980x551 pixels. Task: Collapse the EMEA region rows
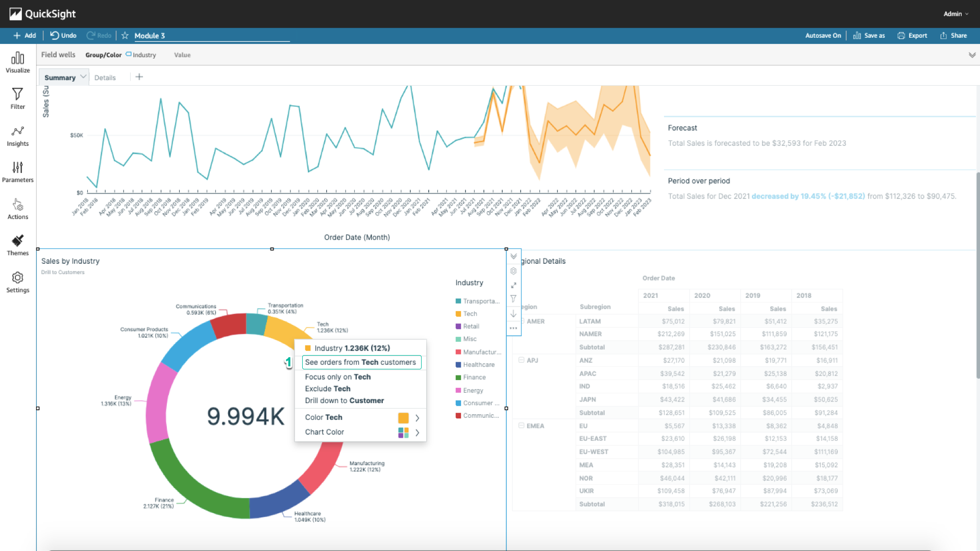coord(521,425)
